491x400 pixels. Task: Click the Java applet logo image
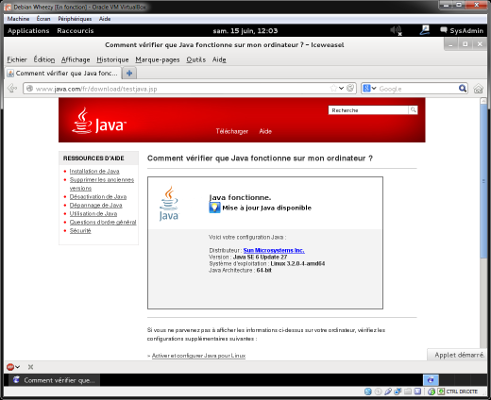(x=169, y=204)
